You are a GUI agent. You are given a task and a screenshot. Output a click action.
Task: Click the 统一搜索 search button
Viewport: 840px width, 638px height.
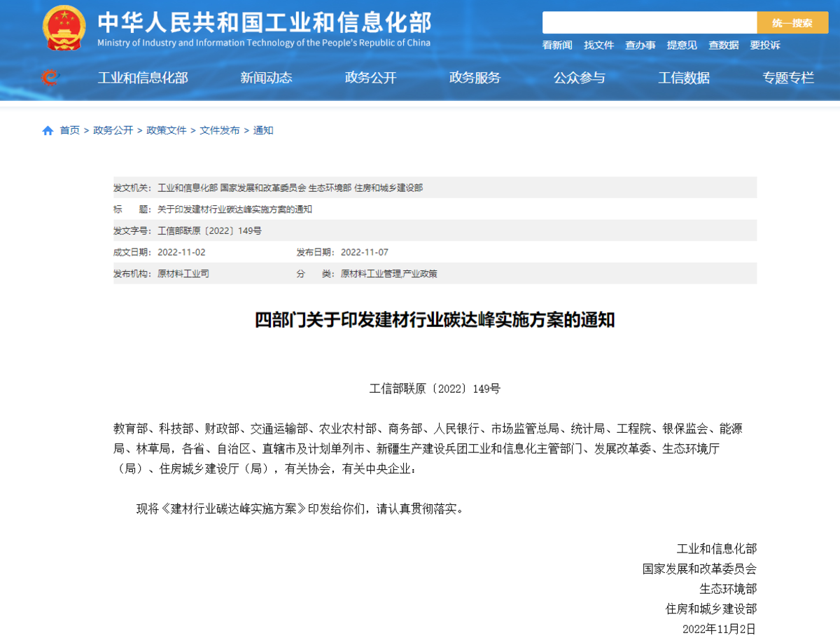792,22
